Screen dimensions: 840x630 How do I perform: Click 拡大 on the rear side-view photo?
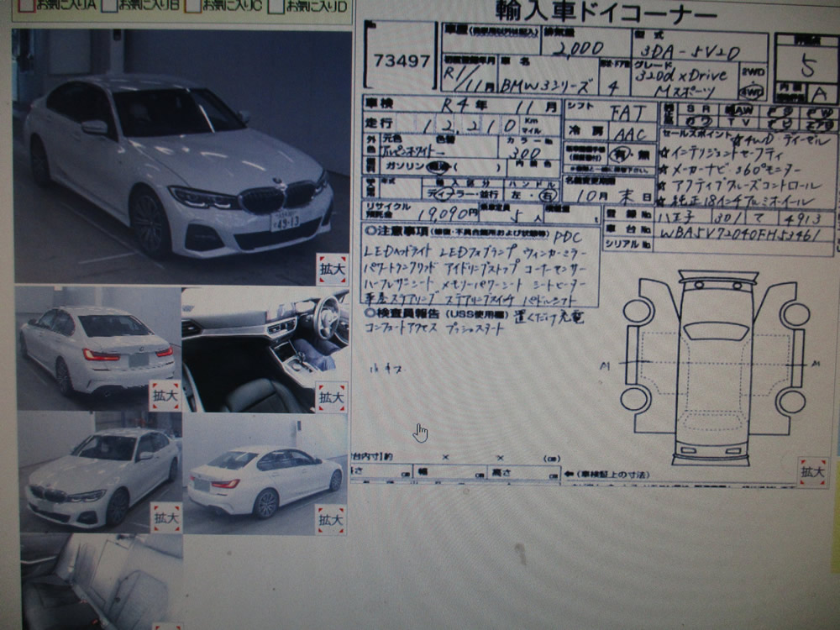pos(330,519)
